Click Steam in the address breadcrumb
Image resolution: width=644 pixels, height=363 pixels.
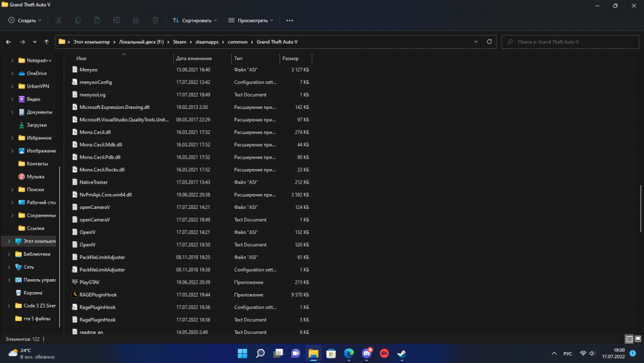[x=180, y=42]
